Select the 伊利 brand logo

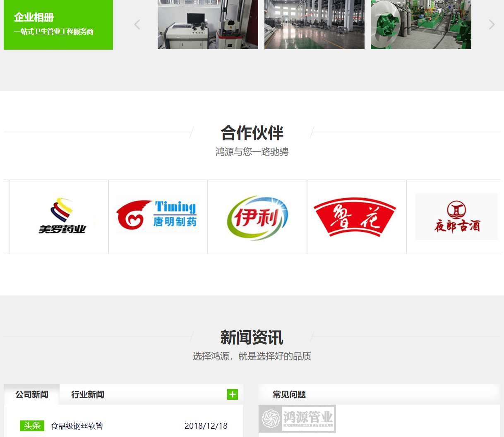tap(257, 216)
